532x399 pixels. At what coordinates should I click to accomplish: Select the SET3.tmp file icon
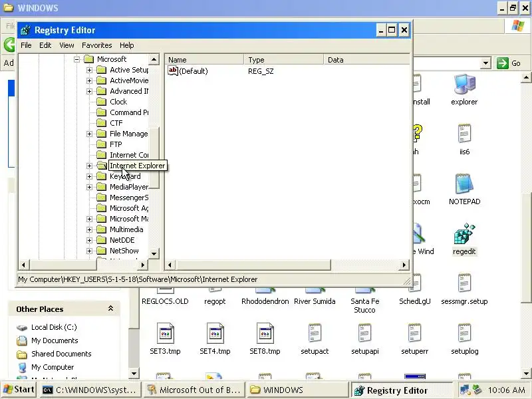pos(165,333)
